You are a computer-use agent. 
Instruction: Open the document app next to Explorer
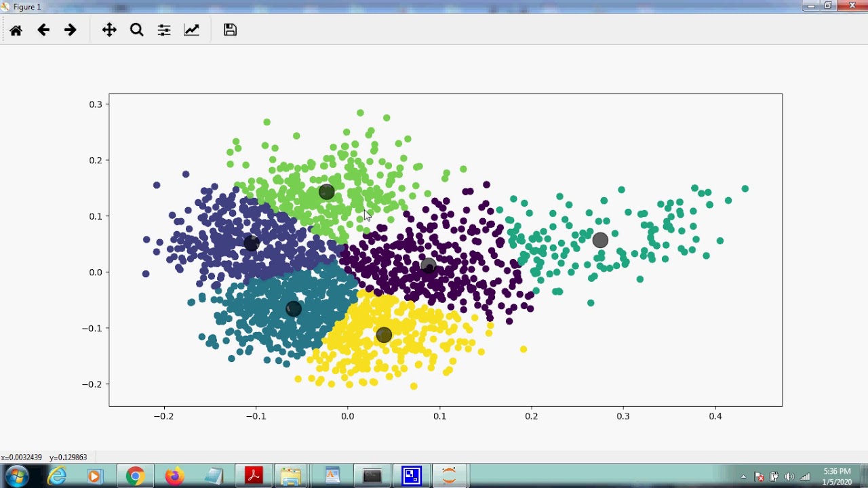[x=332, y=476]
